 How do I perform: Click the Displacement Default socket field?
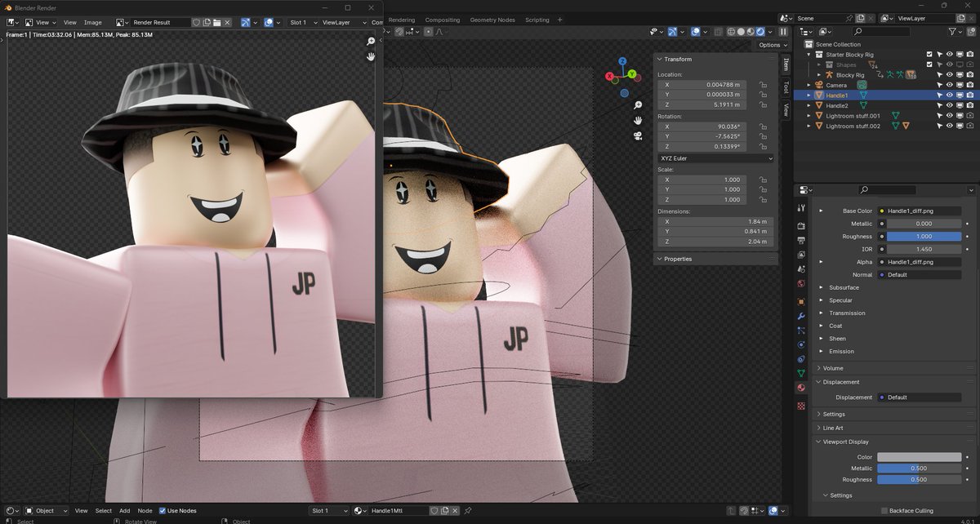click(x=920, y=397)
